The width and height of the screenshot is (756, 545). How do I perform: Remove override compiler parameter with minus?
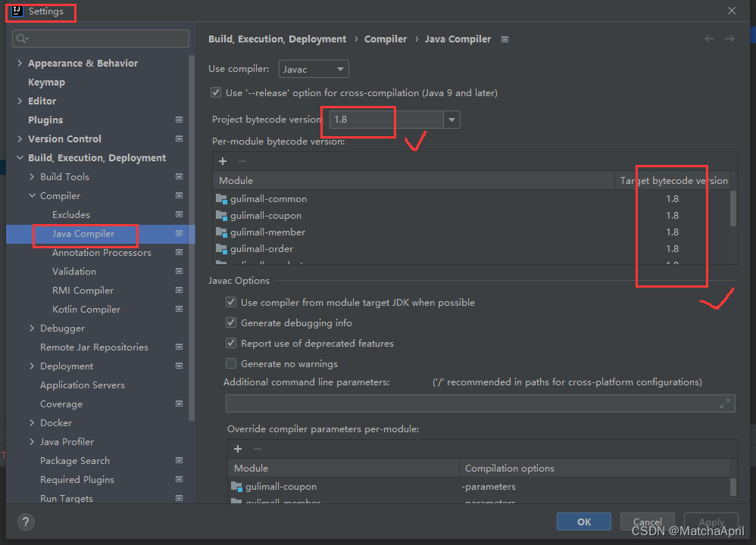click(258, 449)
